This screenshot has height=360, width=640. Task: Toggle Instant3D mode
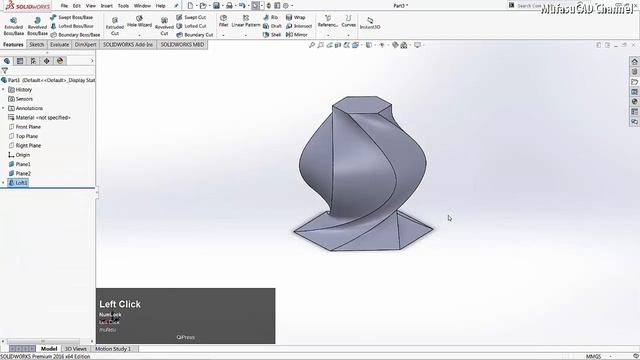tap(370, 23)
